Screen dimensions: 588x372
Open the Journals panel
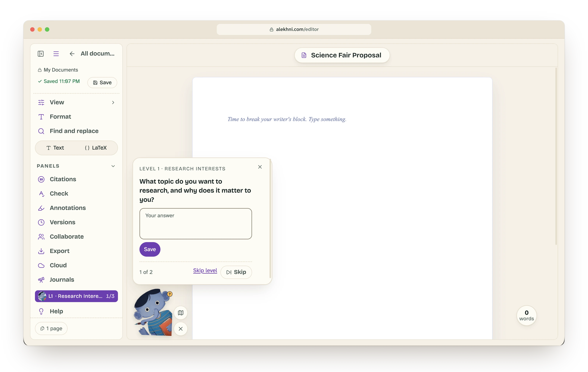click(x=76, y=280)
